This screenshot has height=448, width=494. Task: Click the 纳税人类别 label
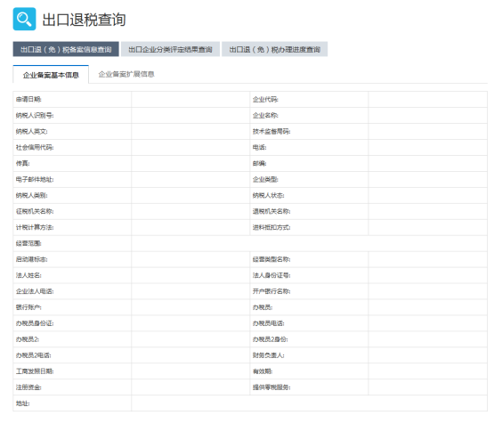[31, 196]
